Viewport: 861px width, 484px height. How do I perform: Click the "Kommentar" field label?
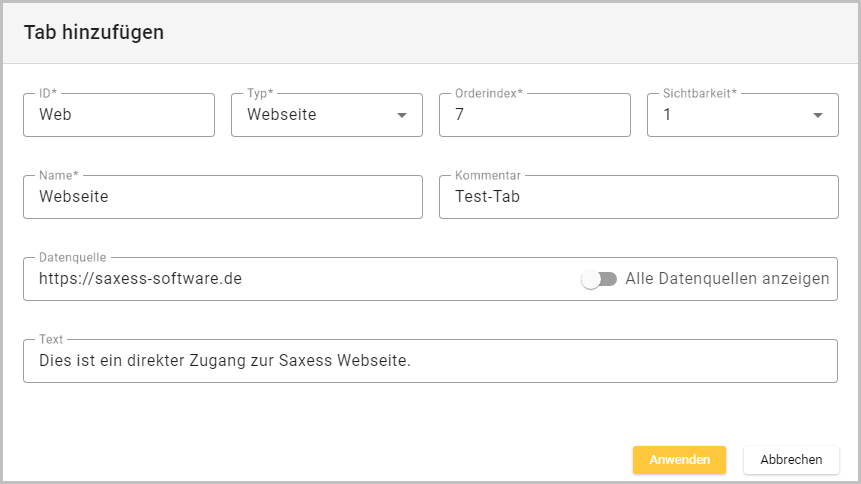tap(487, 175)
